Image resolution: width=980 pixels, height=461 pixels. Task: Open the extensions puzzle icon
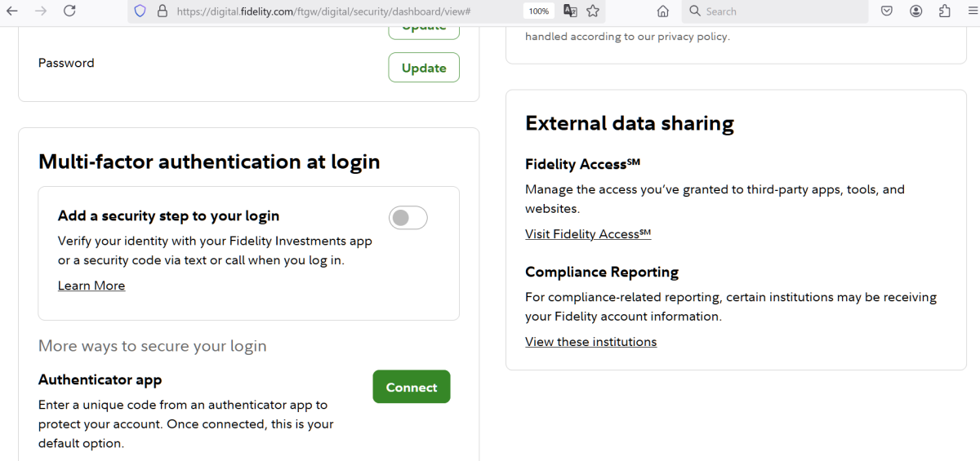944,11
